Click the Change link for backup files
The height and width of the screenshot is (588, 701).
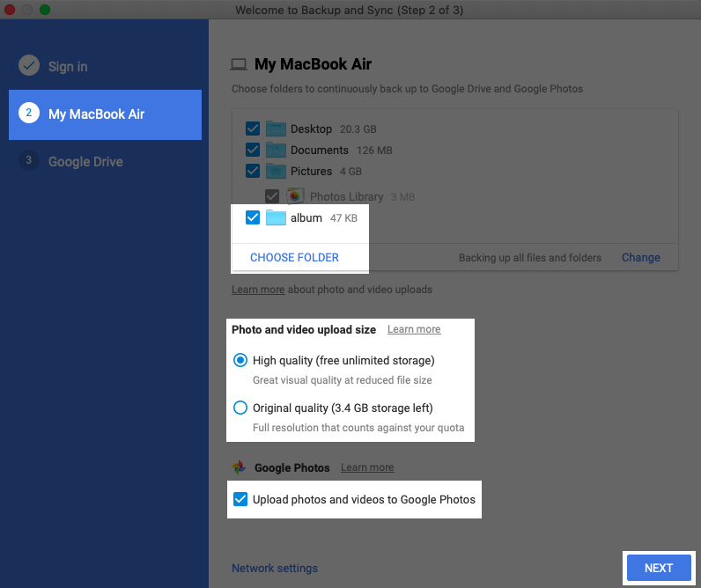click(640, 257)
